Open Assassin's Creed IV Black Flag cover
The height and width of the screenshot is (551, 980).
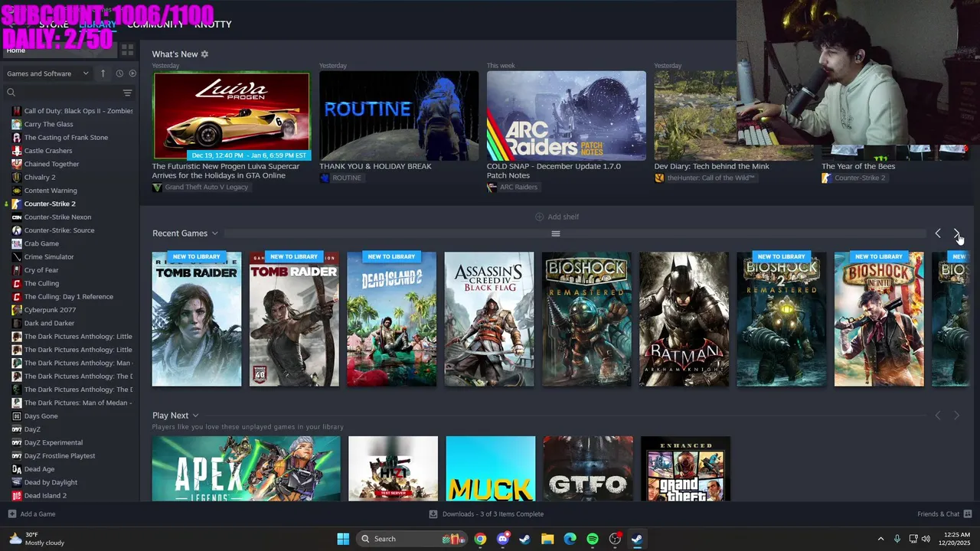489,319
